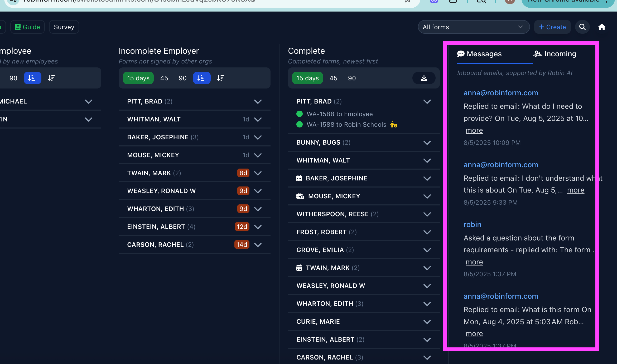Open the Guide button

[x=27, y=27]
